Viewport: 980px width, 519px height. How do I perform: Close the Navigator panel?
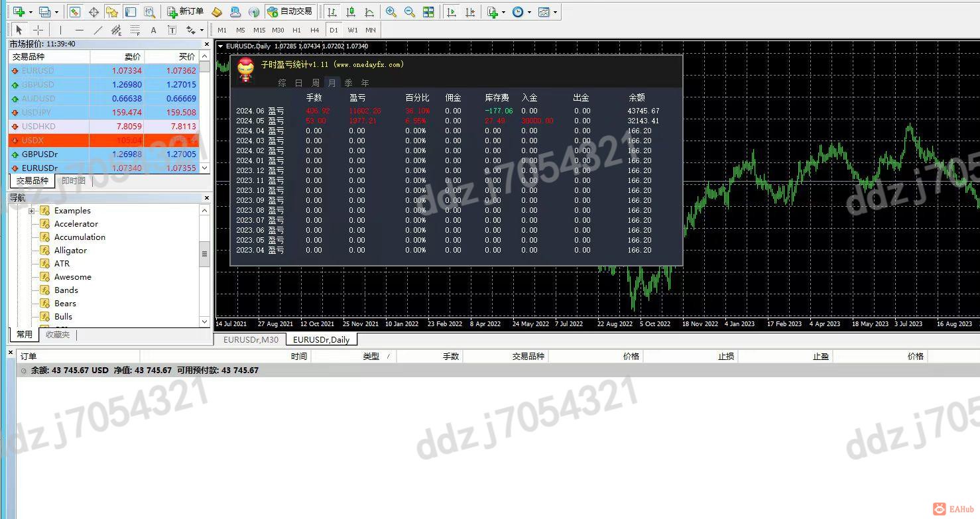click(207, 198)
